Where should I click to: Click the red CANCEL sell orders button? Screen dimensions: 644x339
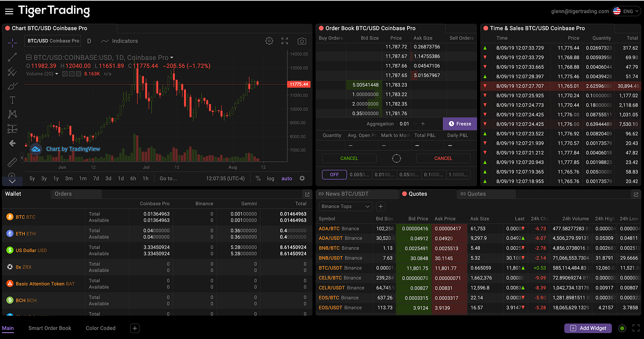(x=443, y=158)
